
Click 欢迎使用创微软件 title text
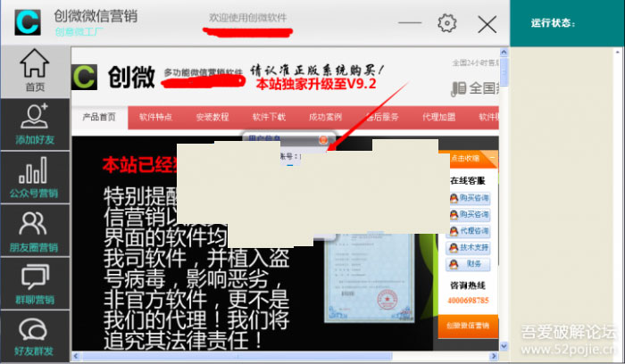(248, 18)
